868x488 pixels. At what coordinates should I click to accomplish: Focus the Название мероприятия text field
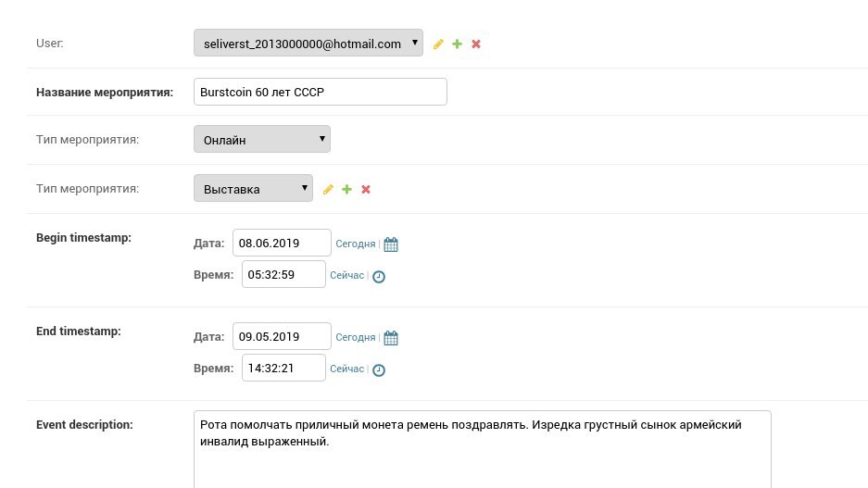[320, 92]
